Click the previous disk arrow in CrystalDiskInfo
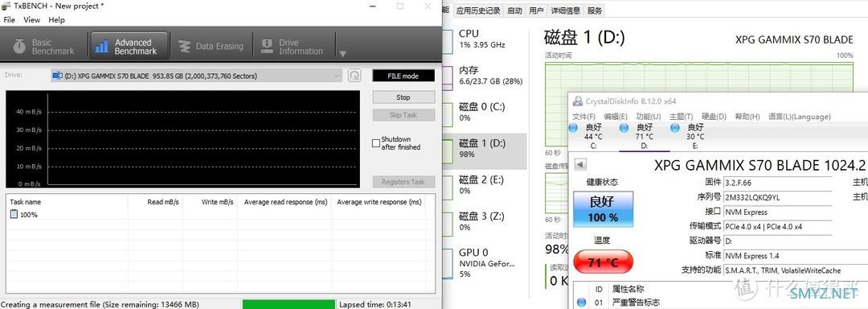 point(580,164)
